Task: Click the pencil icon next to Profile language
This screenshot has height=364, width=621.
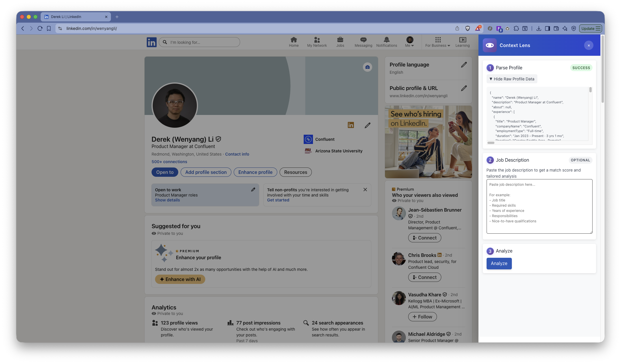Action: tap(464, 64)
